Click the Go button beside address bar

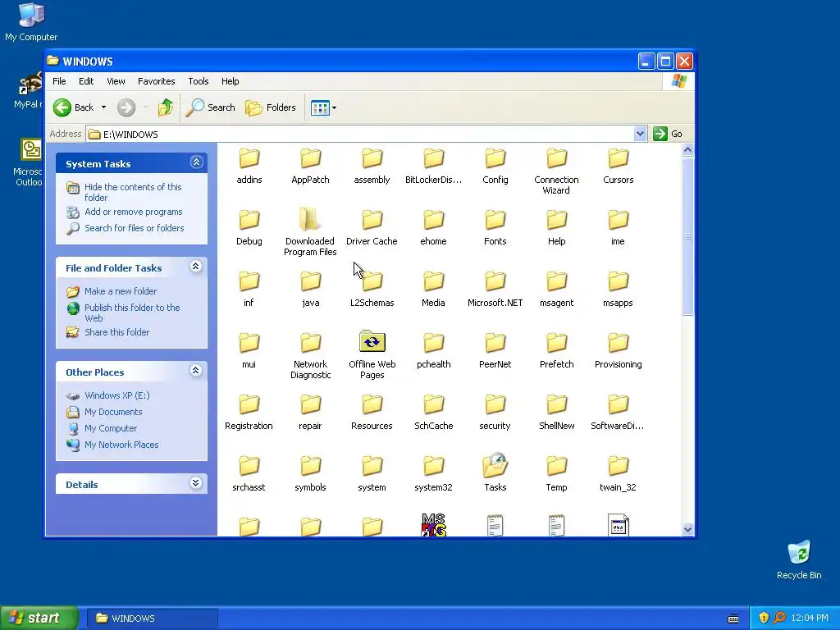(668, 134)
